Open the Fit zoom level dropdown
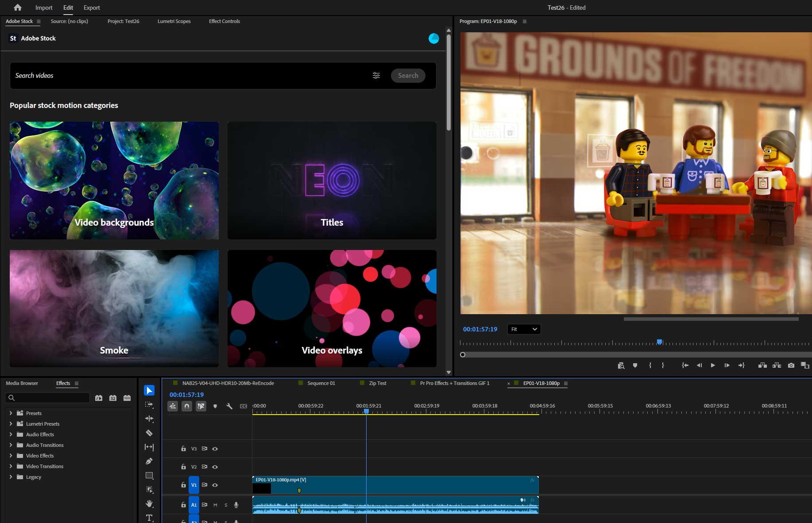This screenshot has width=812, height=523. 524,329
